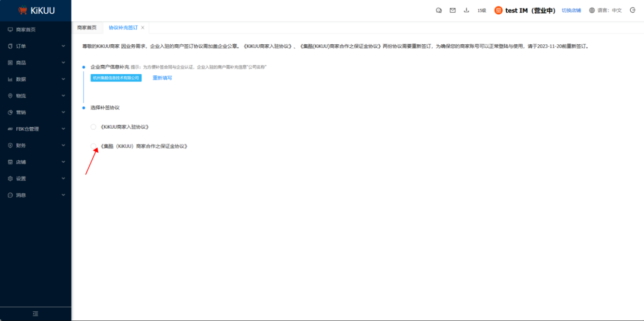Image resolution: width=644 pixels, height=321 pixels.
Task: Click the 消息 chat bubble icon in sidebar
Action: click(10, 195)
